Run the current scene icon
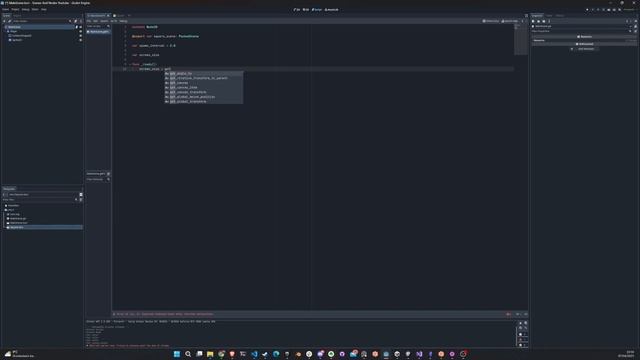Viewport: 640px width, 360px height. click(x=609, y=9)
